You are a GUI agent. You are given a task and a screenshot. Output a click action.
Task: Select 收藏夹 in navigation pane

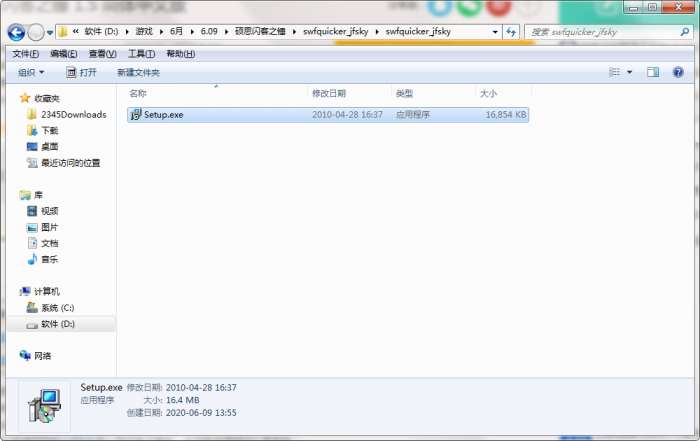click(x=47, y=98)
